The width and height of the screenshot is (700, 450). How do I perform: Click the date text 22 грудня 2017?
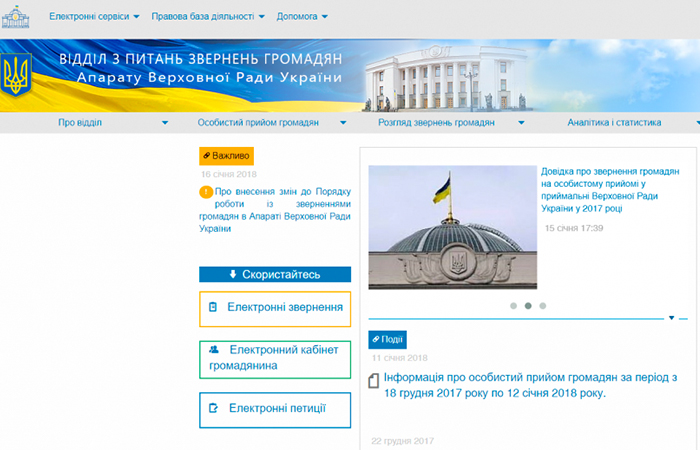coord(402,441)
